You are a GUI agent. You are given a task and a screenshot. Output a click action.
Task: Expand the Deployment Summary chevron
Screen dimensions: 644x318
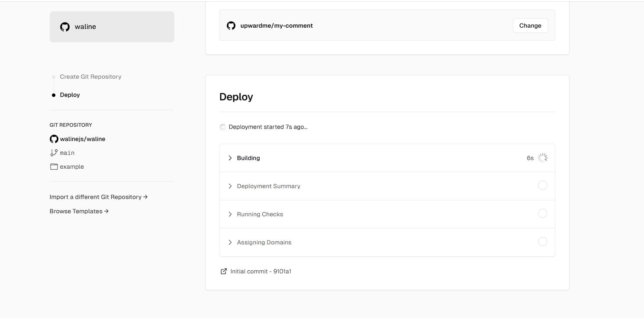(x=230, y=186)
